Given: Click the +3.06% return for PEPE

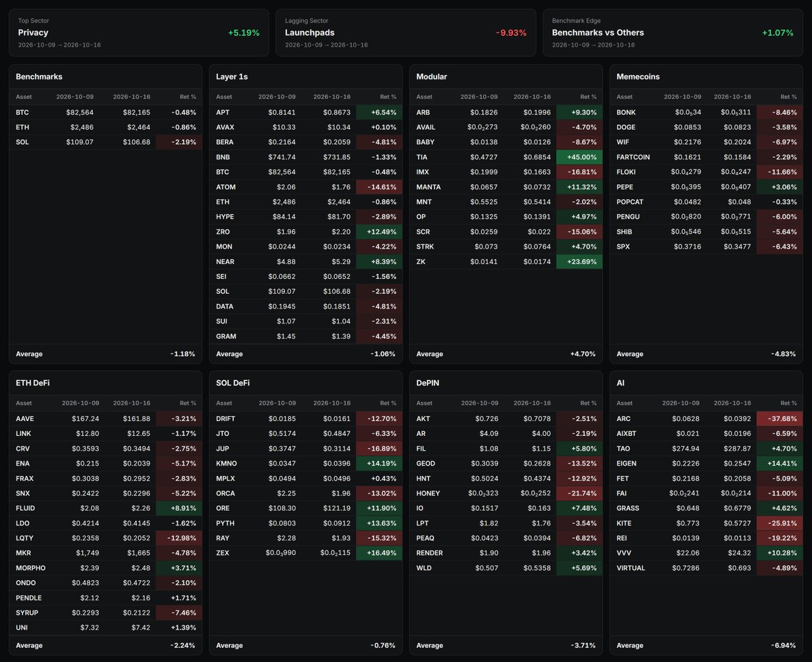Looking at the screenshot, I should (x=780, y=187).
